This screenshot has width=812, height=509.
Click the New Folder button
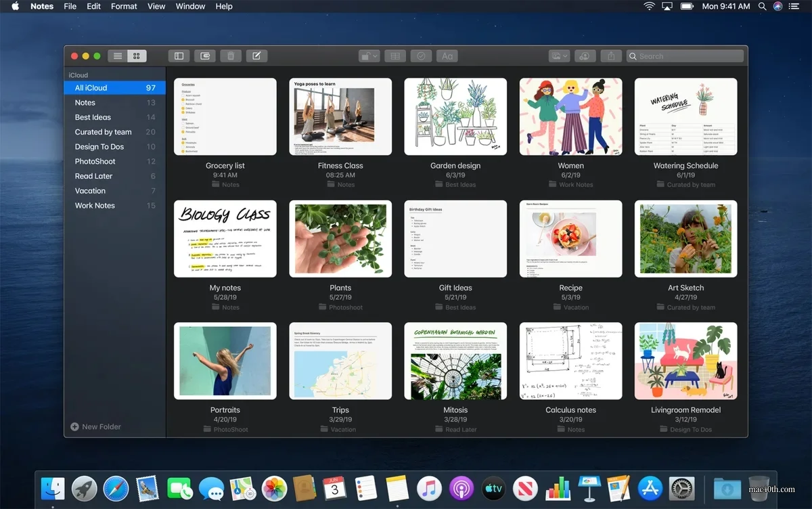[97, 426]
